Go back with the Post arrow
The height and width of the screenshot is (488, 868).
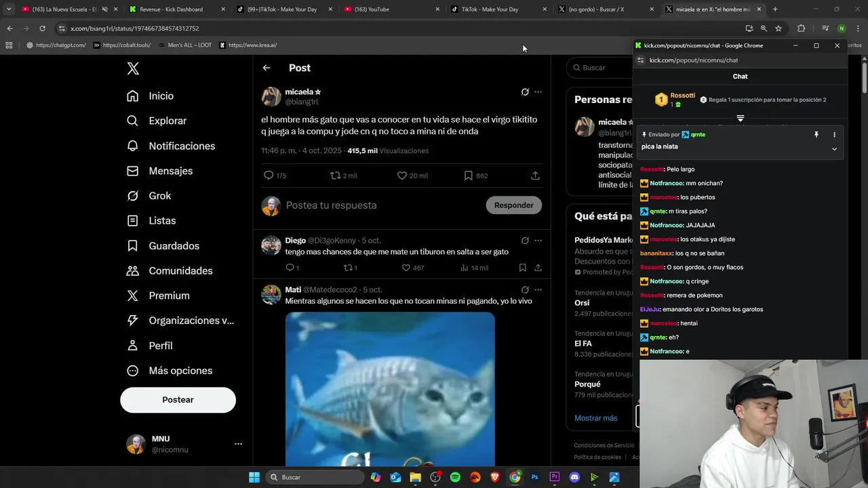pos(267,68)
